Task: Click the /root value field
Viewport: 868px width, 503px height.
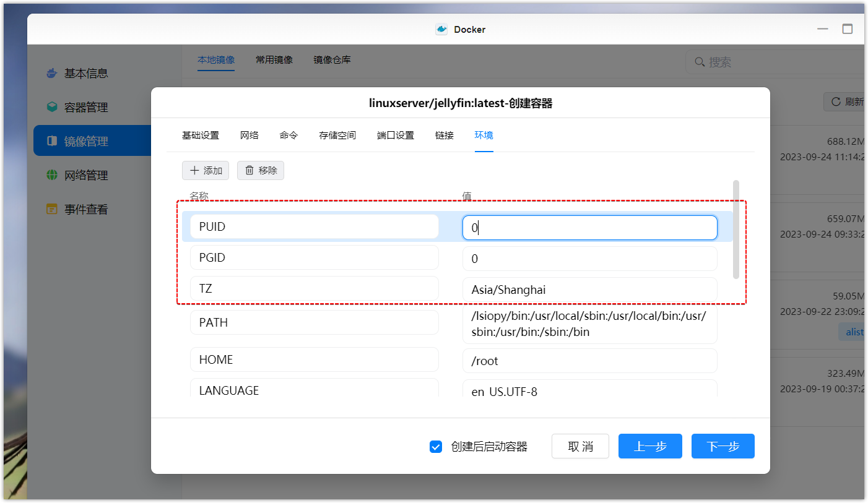Action: [x=590, y=361]
